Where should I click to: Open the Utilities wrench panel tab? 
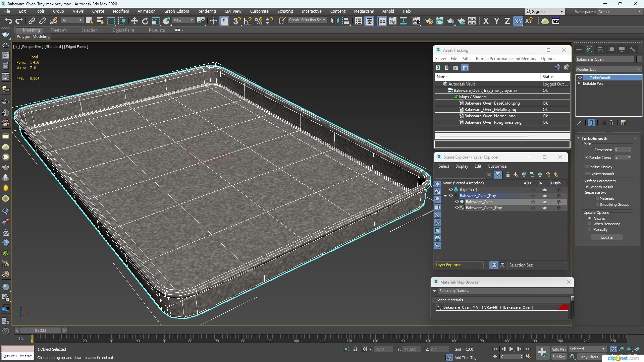pyautogui.click(x=633, y=49)
